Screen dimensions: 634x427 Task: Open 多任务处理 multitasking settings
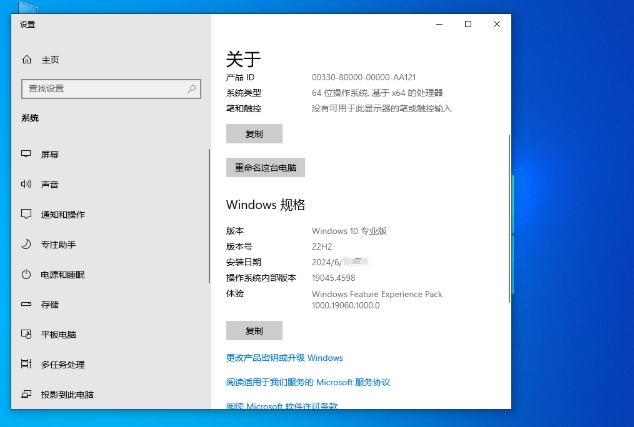62,365
